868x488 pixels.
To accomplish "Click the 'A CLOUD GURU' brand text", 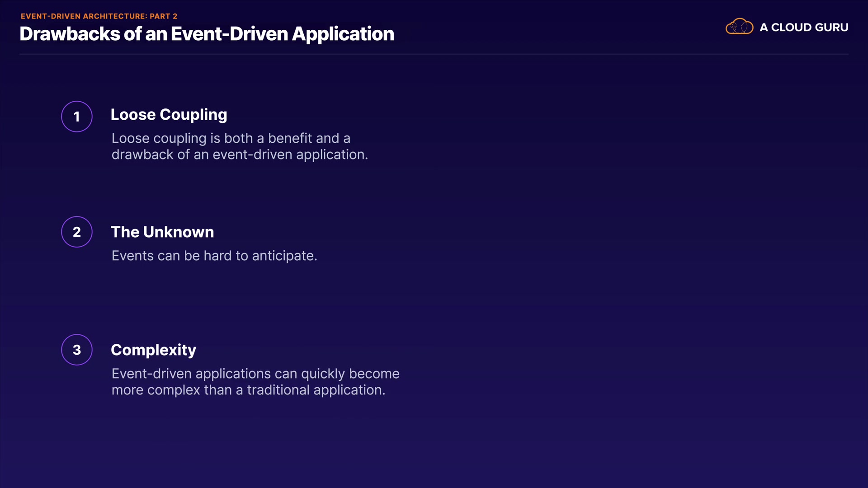I will click(803, 28).
